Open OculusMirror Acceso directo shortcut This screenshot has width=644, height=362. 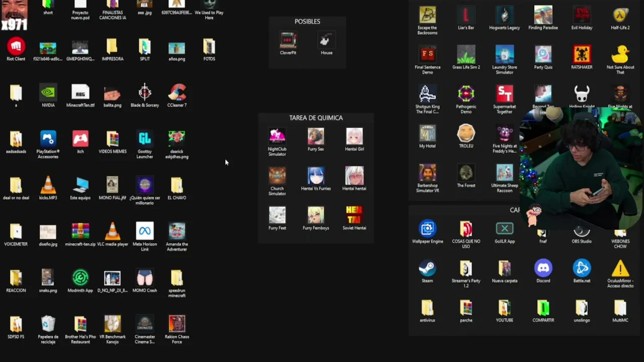click(x=620, y=268)
